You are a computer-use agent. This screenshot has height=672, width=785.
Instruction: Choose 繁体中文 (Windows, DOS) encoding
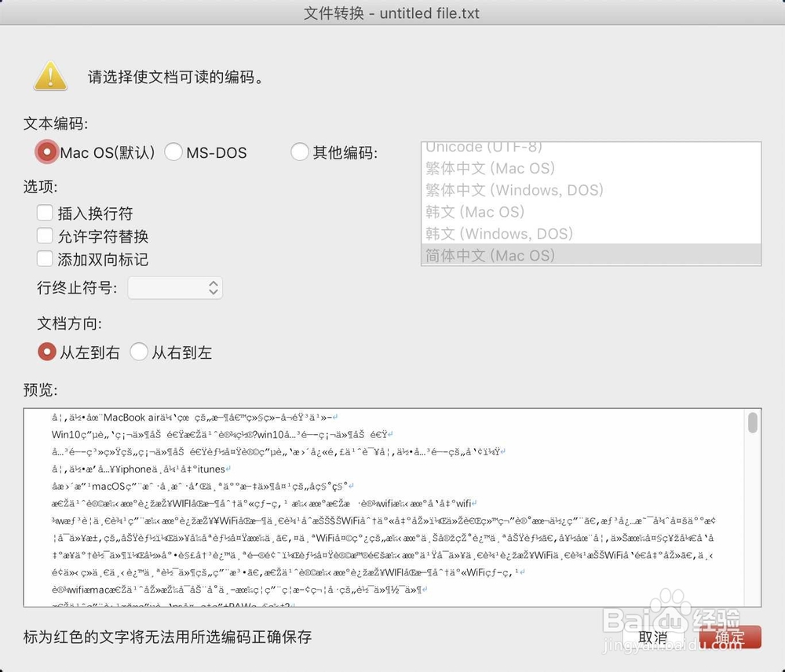(591, 190)
